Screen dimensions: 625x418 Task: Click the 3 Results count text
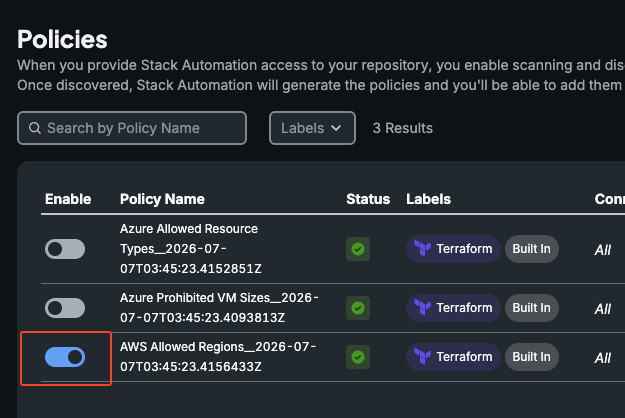(x=403, y=128)
